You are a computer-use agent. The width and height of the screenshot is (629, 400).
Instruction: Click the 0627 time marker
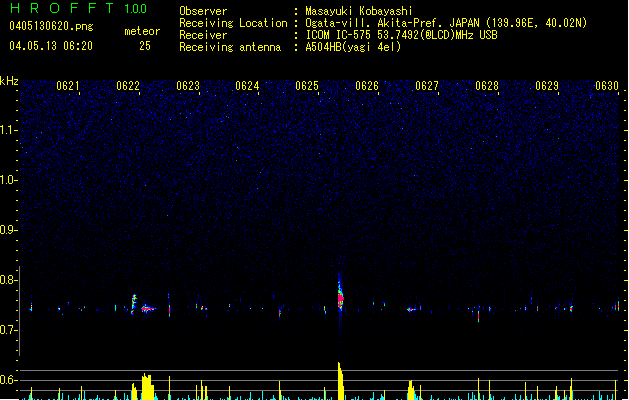click(426, 86)
